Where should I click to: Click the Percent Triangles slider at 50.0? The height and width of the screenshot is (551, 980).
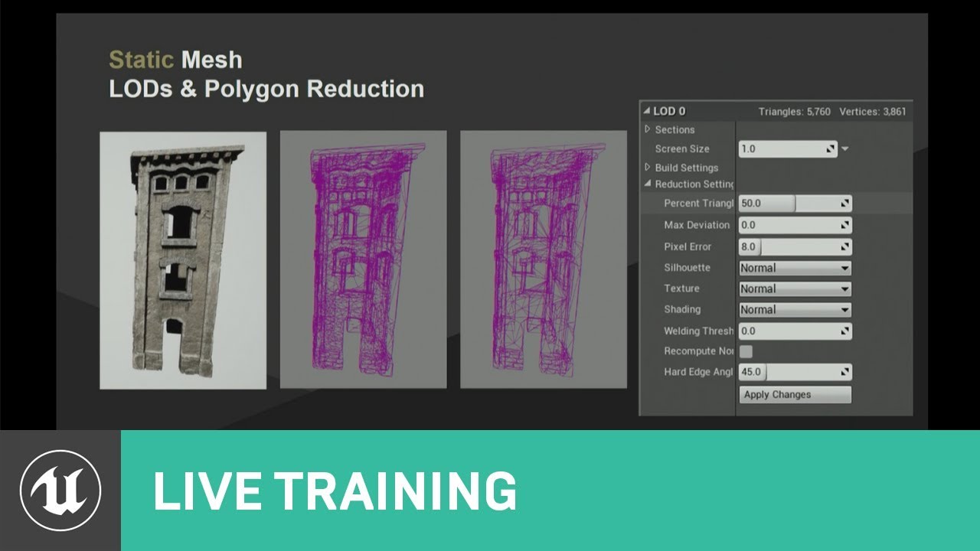tap(795, 204)
